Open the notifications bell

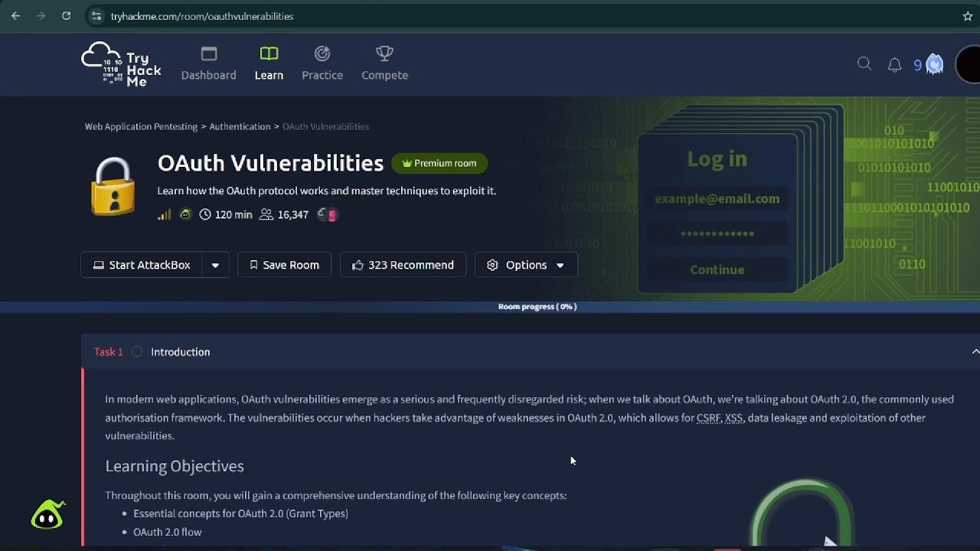coord(894,64)
